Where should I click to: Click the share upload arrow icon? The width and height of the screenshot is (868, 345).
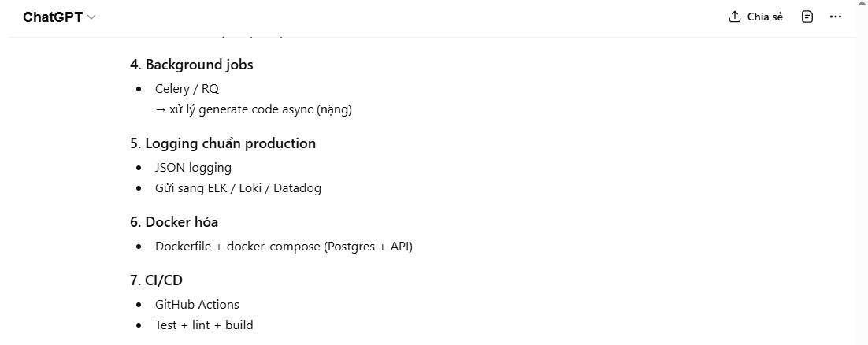(735, 17)
